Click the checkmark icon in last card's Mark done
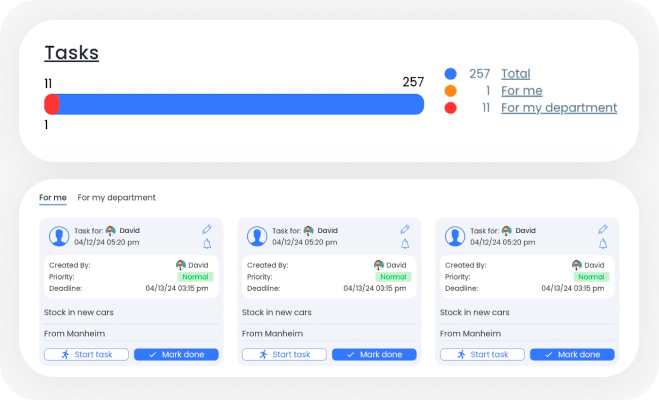This screenshot has width=659, height=400. point(548,355)
